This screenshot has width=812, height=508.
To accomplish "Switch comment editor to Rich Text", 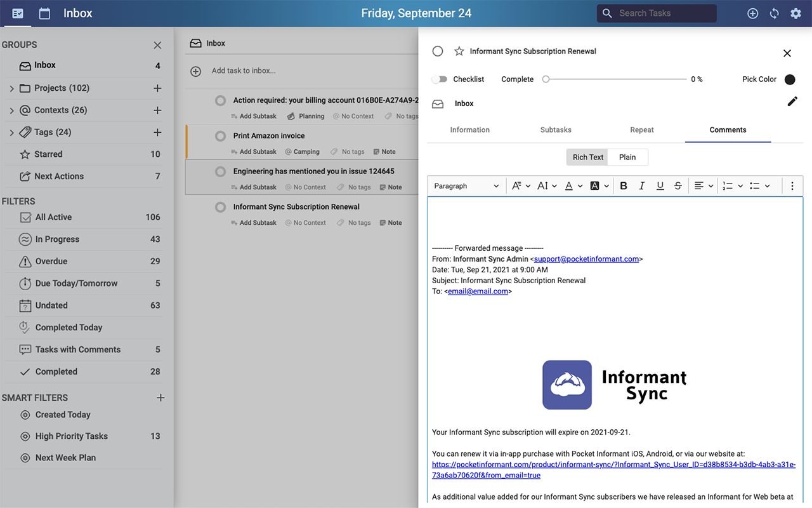I will pyautogui.click(x=587, y=157).
